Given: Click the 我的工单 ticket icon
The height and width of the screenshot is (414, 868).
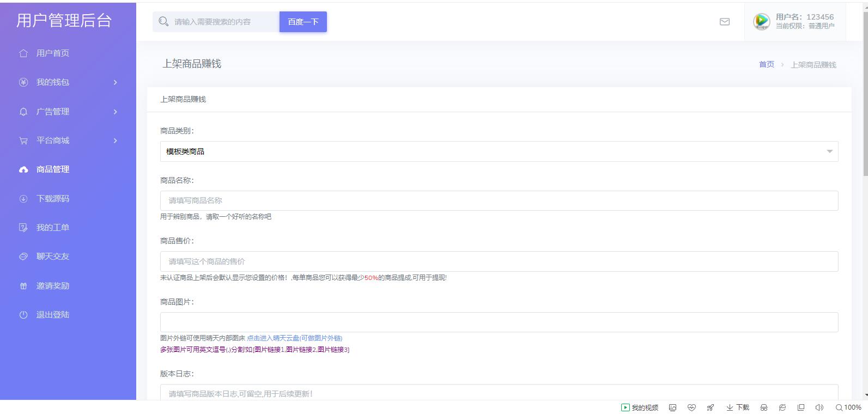Looking at the screenshot, I should point(23,228).
